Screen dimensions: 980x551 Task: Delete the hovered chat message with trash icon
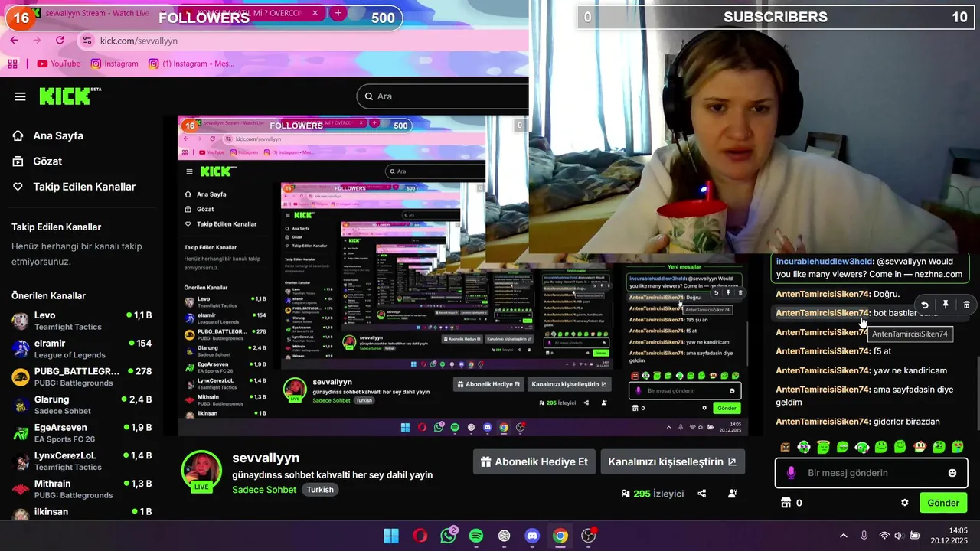click(966, 305)
